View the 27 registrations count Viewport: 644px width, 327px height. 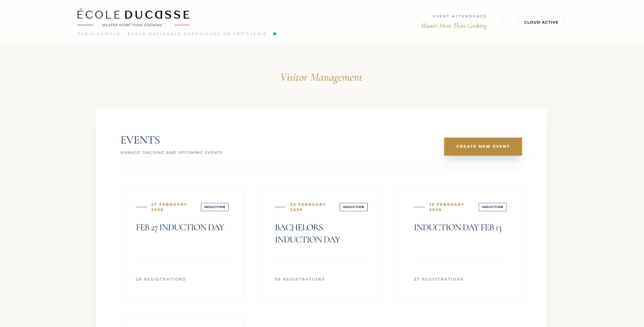(439, 279)
